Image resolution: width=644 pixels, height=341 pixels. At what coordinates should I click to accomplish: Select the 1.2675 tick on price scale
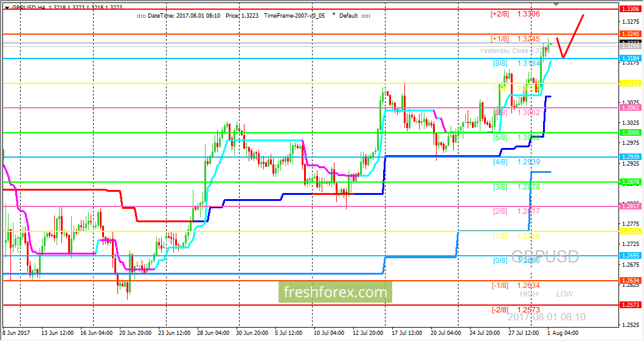pos(631,264)
